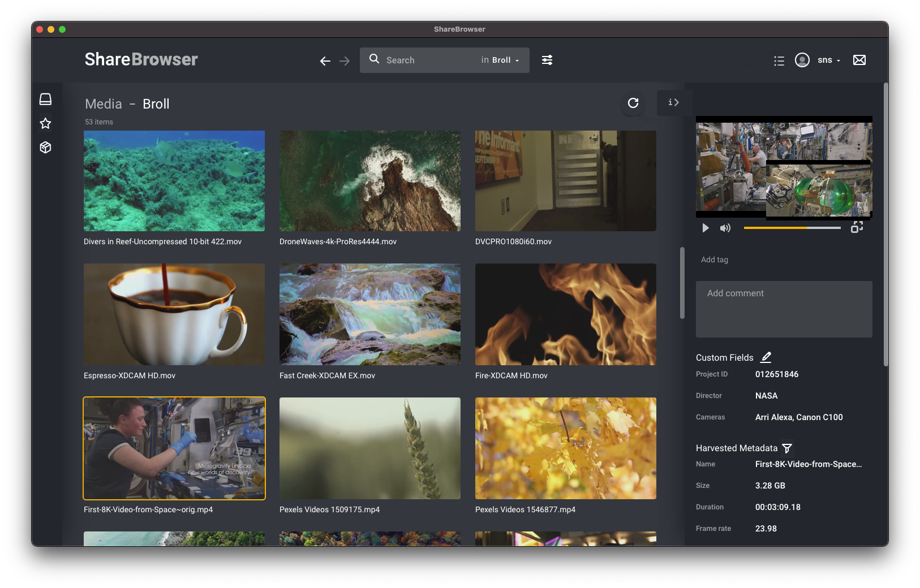Click filename 'DroneWaves-4k-ProRes4444.mov'
The height and width of the screenshot is (588, 920).
click(338, 241)
